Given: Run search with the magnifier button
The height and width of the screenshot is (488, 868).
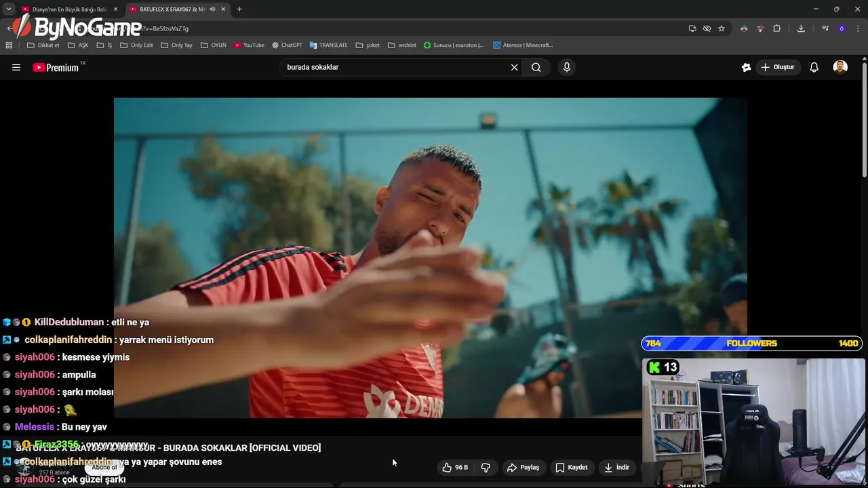Looking at the screenshot, I should coord(536,67).
